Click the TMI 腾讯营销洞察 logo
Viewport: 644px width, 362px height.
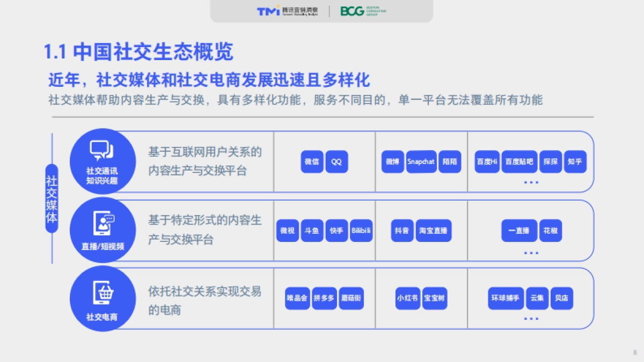pyautogui.click(x=282, y=12)
